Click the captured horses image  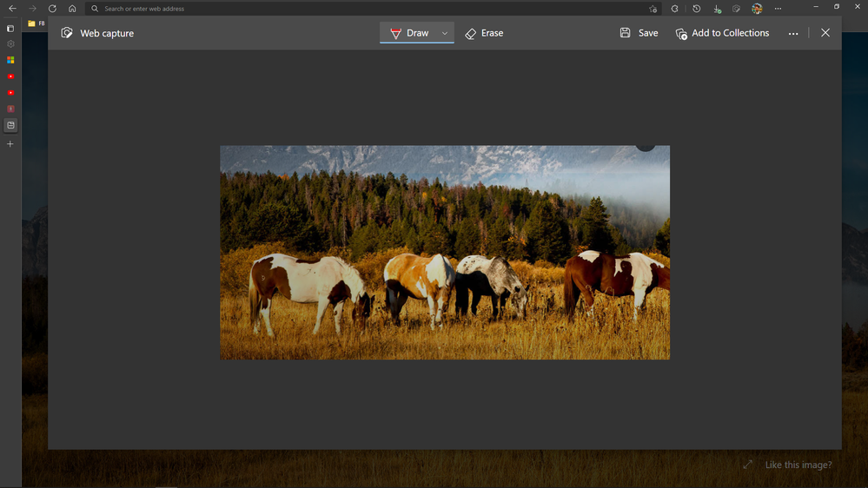click(445, 253)
